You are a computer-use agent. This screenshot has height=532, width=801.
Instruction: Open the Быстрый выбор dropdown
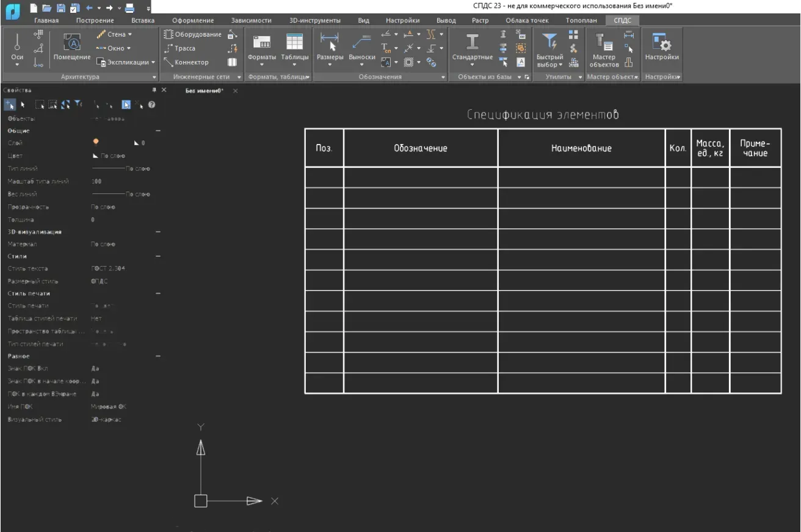click(549, 65)
